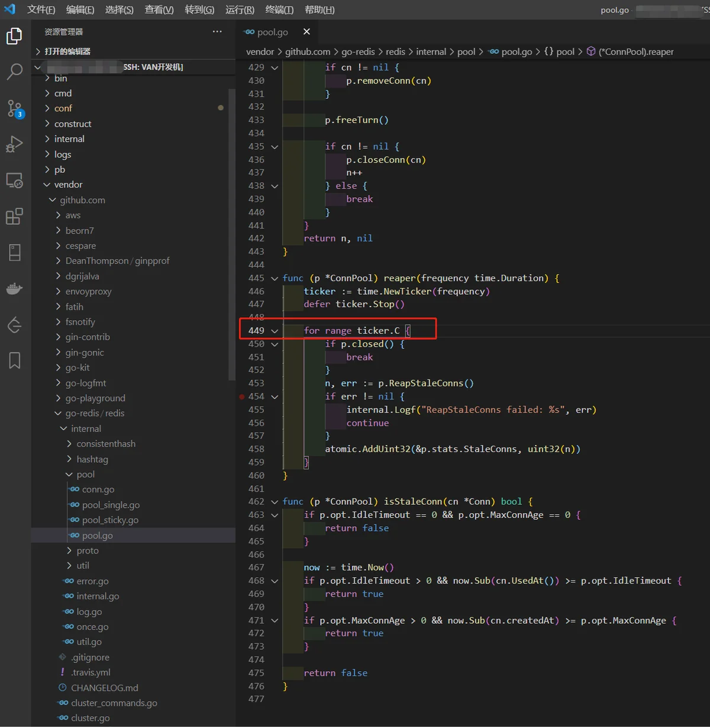Open the Search view icon
Viewport: 710px width, 728px height.
pos(14,72)
